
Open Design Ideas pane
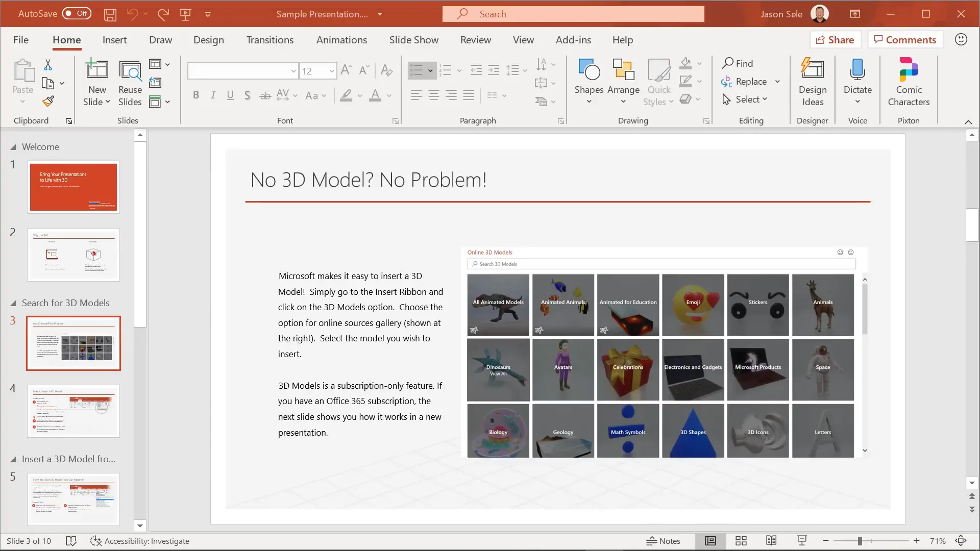[813, 82]
